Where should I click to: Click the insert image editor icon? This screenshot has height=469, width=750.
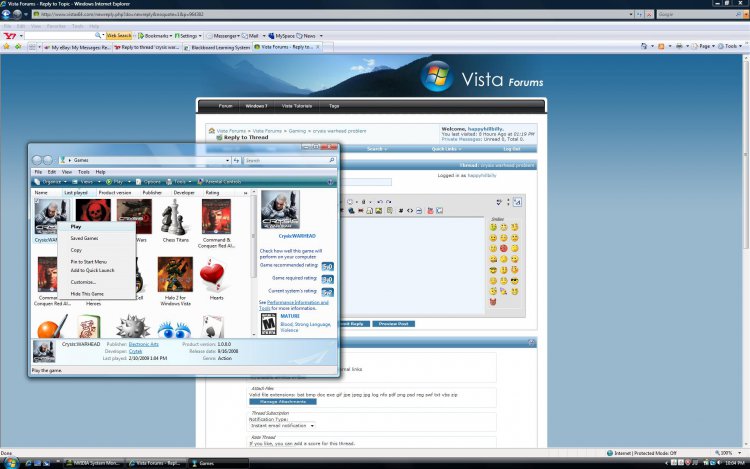pyautogui.click(x=379, y=211)
